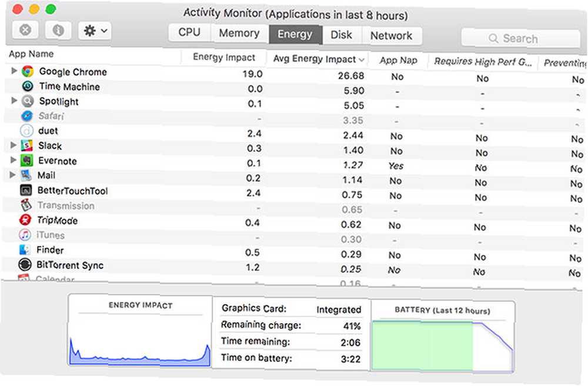The width and height of the screenshot is (588, 386).
Task: Click the 19.0 energy impact value
Action: coord(252,74)
